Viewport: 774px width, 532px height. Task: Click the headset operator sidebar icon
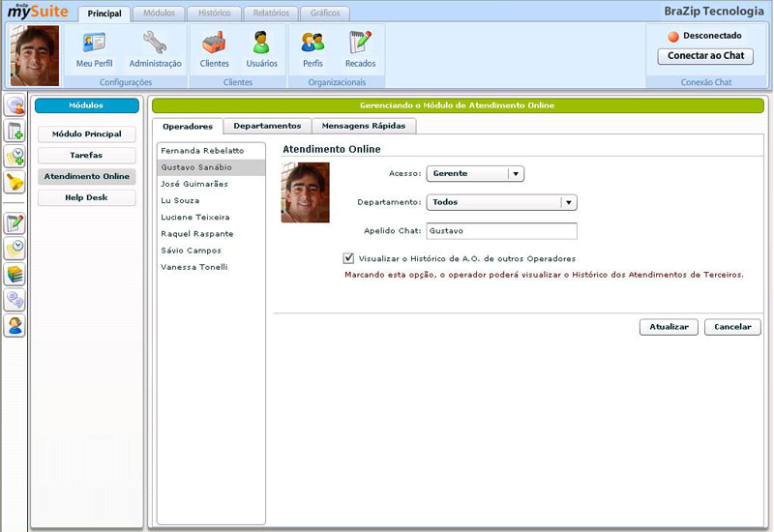tap(15, 325)
